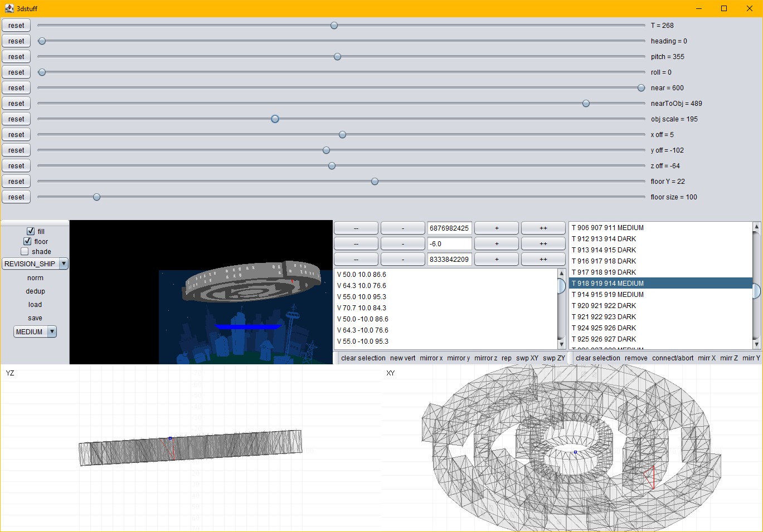The height and width of the screenshot is (532, 763).
Task: Click the -6.0 coordinate field
Action: 449,244
